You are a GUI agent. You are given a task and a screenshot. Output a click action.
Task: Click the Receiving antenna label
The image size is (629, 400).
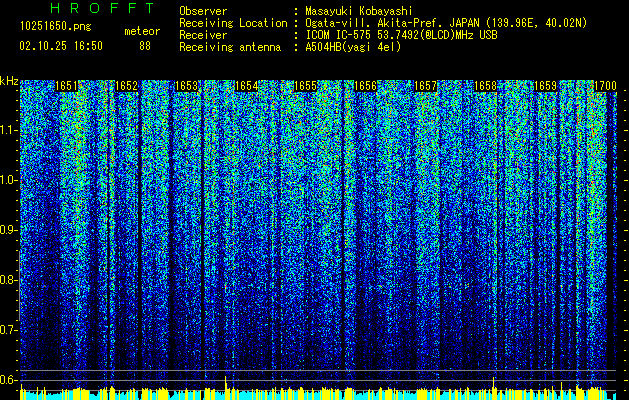pos(230,47)
